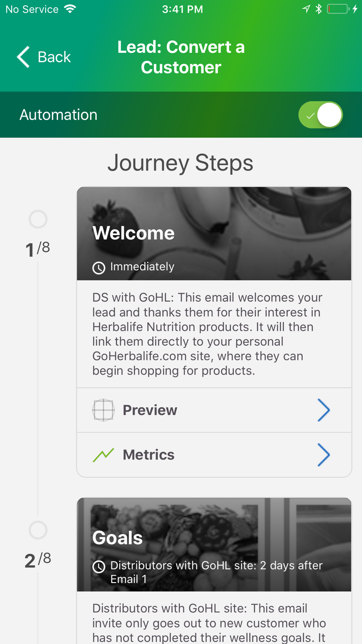Tap the location arrow status icon
This screenshot has width=362, height=644.
coord(306,9)
